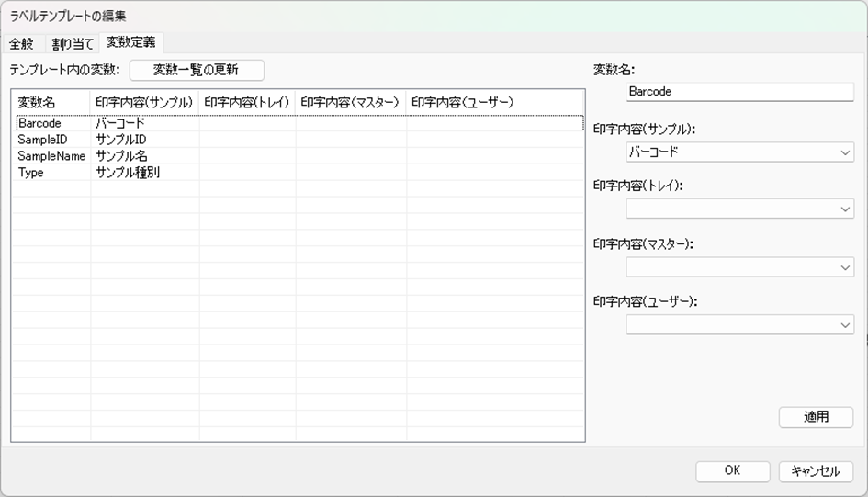The height and width of the screenshot is (497, 868).
Task: Confirm with the OK button
Action: (732, 470)
